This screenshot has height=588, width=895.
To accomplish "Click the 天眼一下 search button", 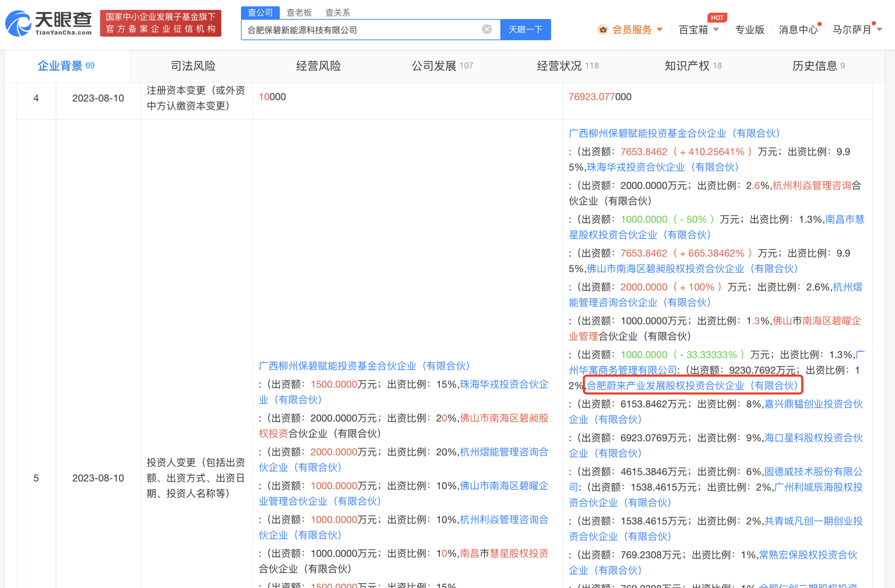I will click(526, 29).
